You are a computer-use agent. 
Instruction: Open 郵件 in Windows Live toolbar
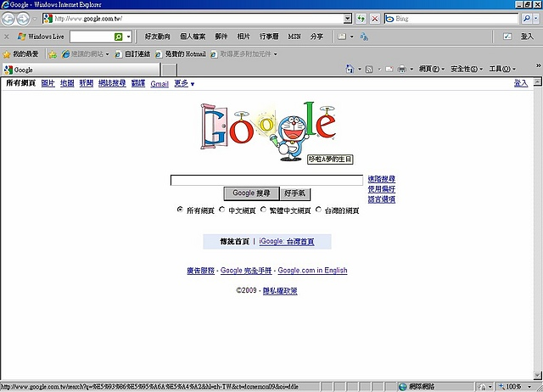(x=221, y=36)
